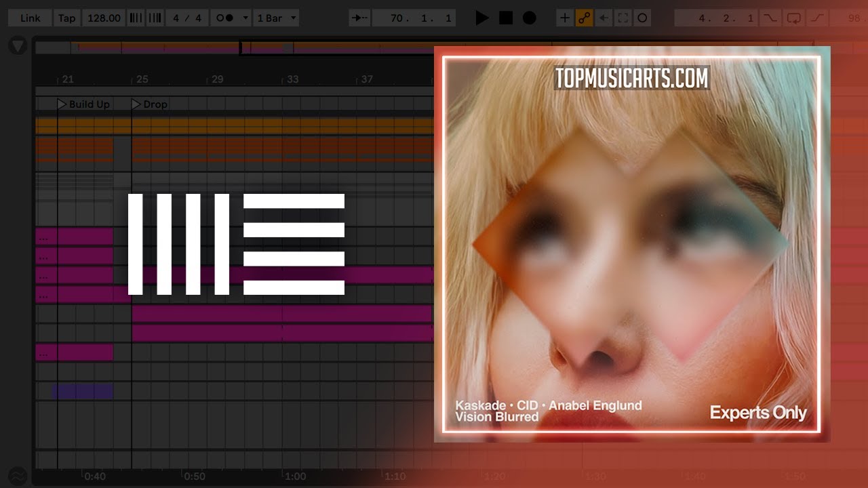Select the red-orange clip after the Drop locator

tap(283, 149)
